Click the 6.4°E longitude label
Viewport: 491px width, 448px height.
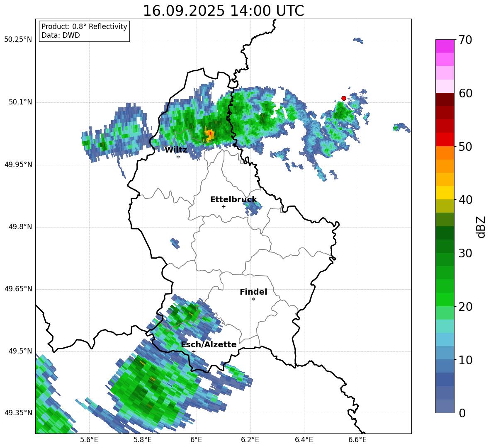point(304,440)
